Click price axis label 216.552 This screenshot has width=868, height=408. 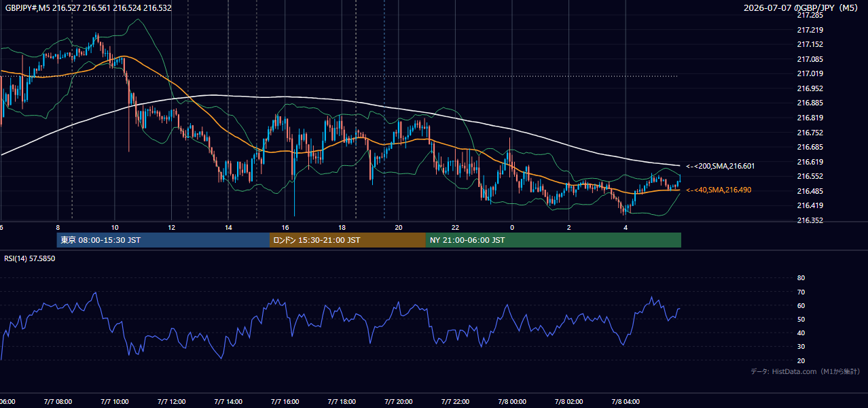click(x=810, y=176)
